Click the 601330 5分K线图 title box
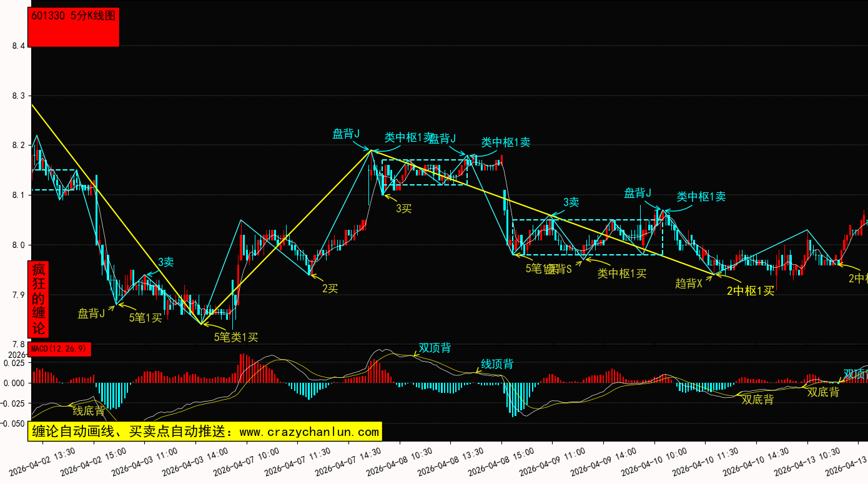The height and width of the screenshot is (484, 868). [74, 27]
